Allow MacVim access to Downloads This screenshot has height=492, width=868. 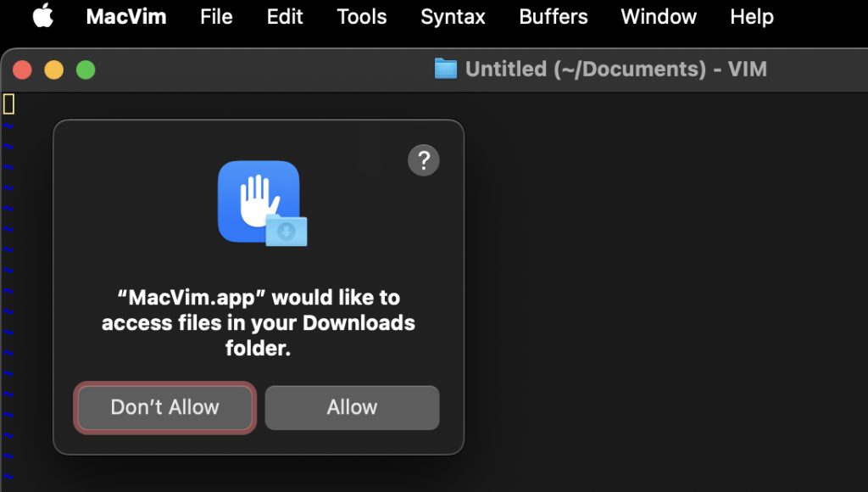click(352, 408)
